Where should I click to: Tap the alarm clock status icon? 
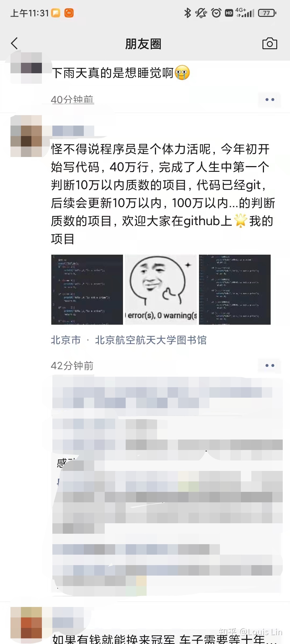(216, 13)
